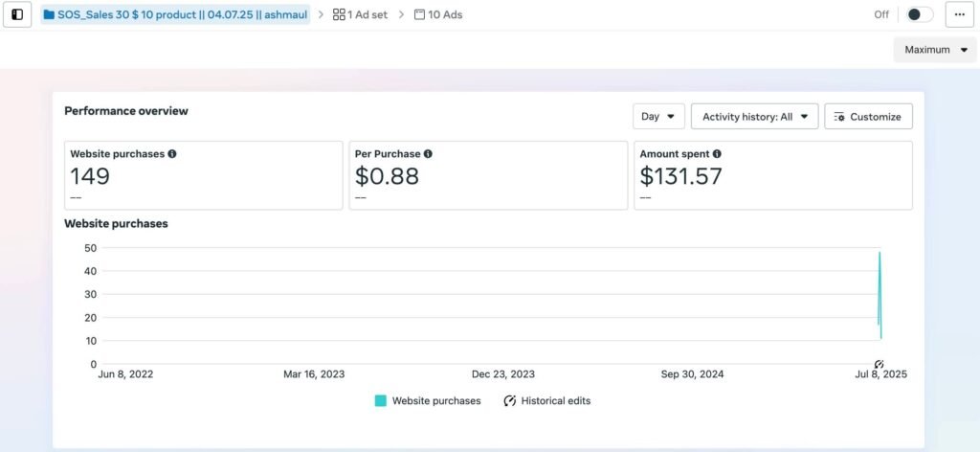Click the Mar 16, 2023 axis label
The image size is (980, 452).
click(314, 374)
